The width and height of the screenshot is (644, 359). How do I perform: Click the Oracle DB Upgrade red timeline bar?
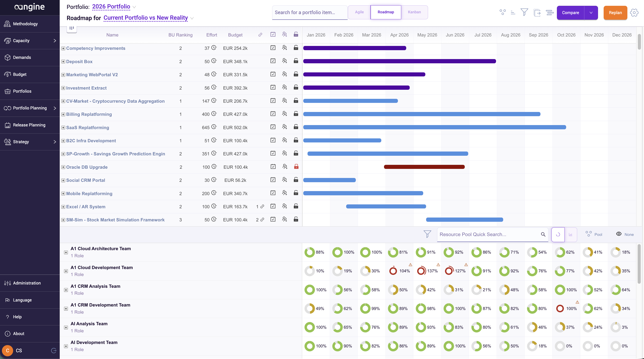(x=424, y=167)
